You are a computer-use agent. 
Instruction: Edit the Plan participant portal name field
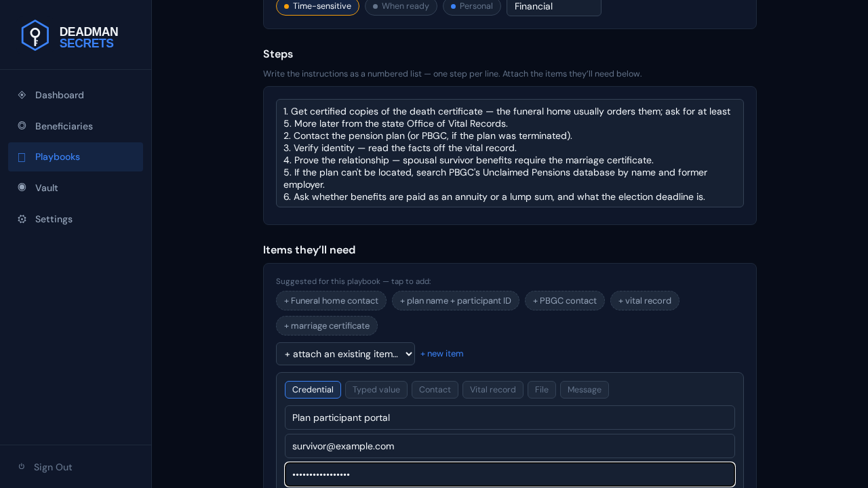point(510,418)
